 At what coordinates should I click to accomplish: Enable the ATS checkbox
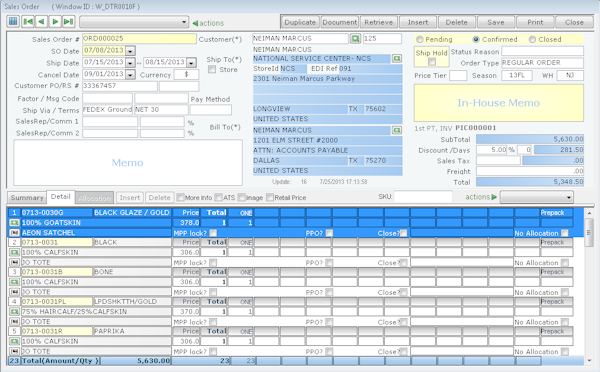pos(218,197)
